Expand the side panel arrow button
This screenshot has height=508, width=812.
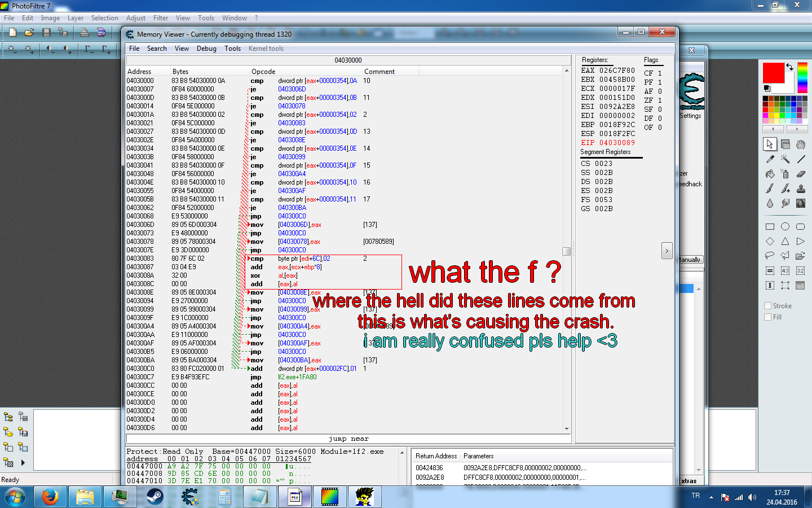667,251
